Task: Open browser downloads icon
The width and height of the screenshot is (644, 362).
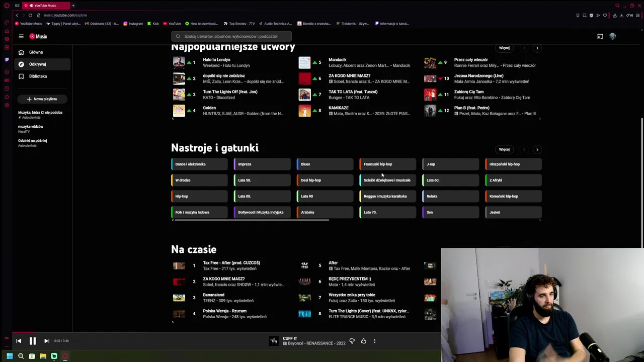Action: (621, 15)
